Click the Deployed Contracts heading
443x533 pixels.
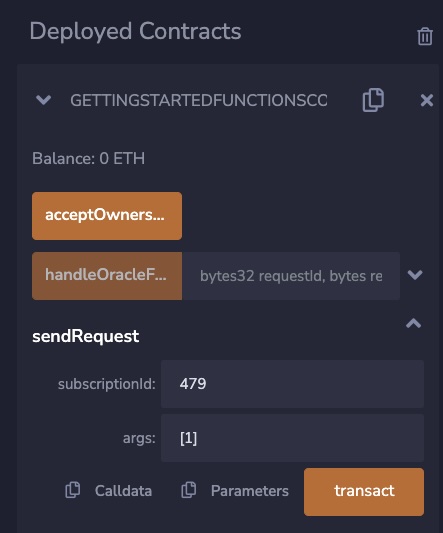[x=135, y=31]
